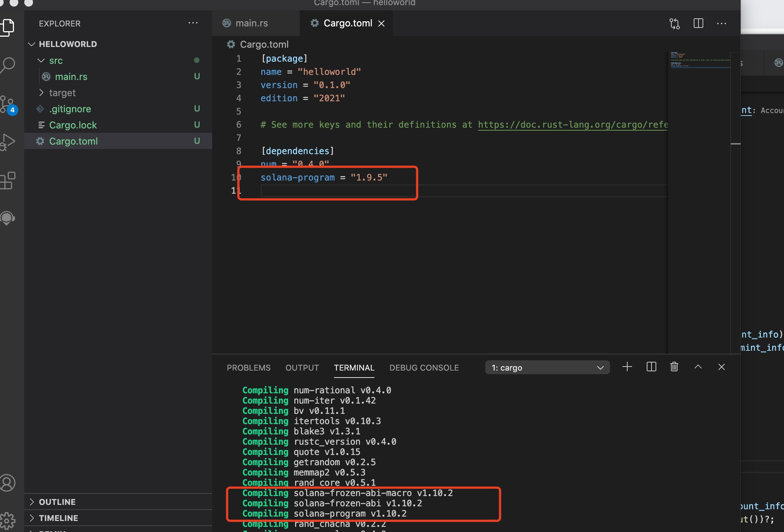Open Explorer actions with the three dots
Viewport: 784px width, 532px height.
(x=193, y=23)
